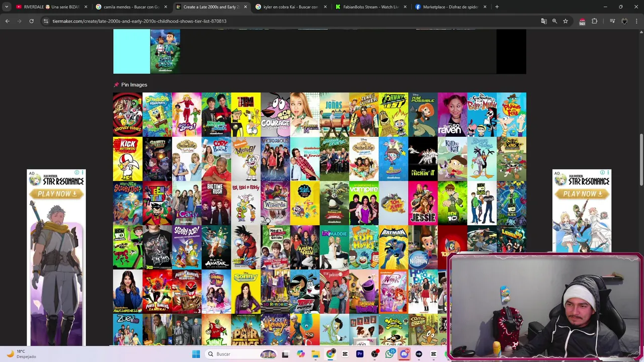Select the Jonas show image
The image size is (644, 362).
click(x=334, y=115)
